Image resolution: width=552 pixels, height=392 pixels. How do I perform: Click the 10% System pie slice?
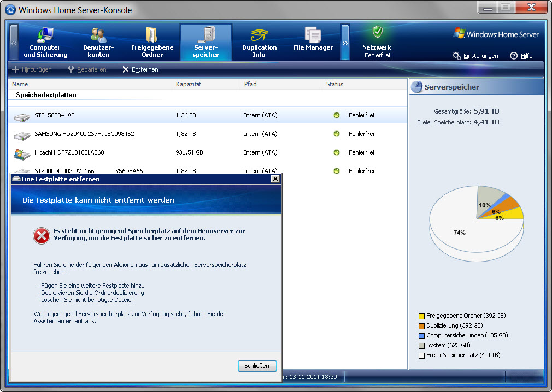pyautogui.click(x=488, y=201)
